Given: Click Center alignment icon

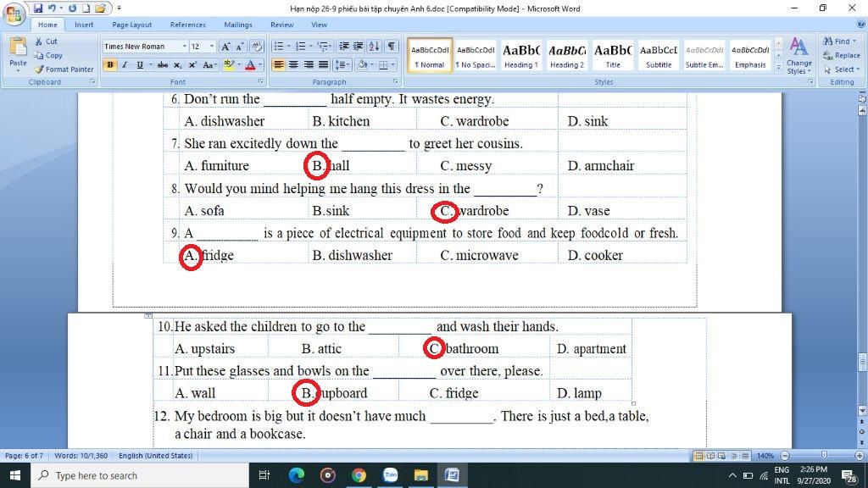Looking at the screenshot, I should [x=293, y=64].
